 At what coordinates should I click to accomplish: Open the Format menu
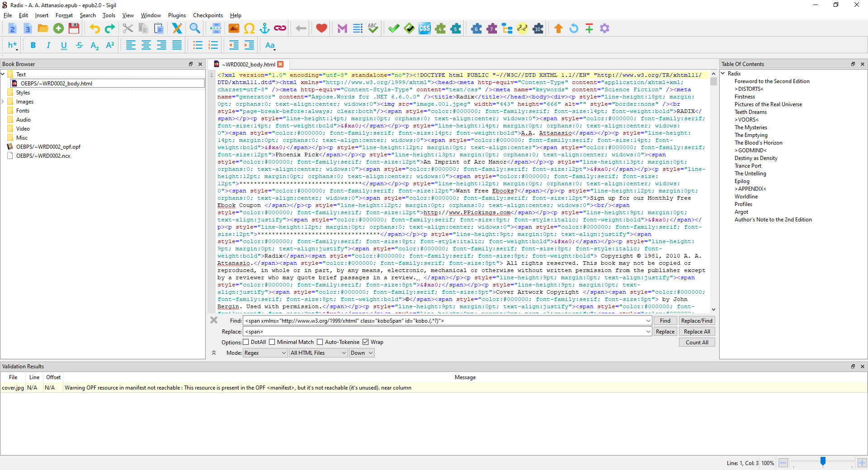[x=64, y=15]
